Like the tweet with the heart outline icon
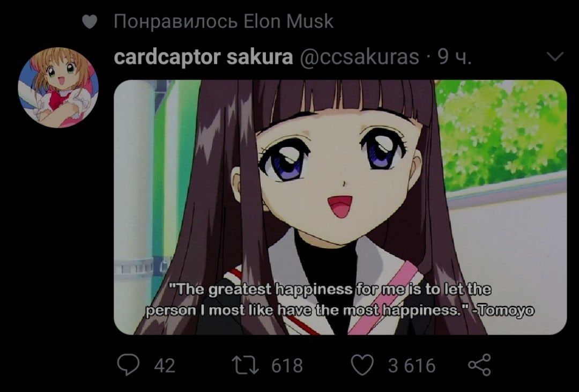579x392 pixels. 362,365
